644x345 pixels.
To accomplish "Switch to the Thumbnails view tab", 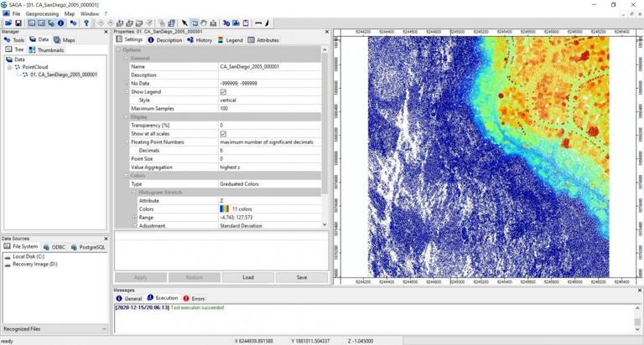I will click(x=46, y=49).
